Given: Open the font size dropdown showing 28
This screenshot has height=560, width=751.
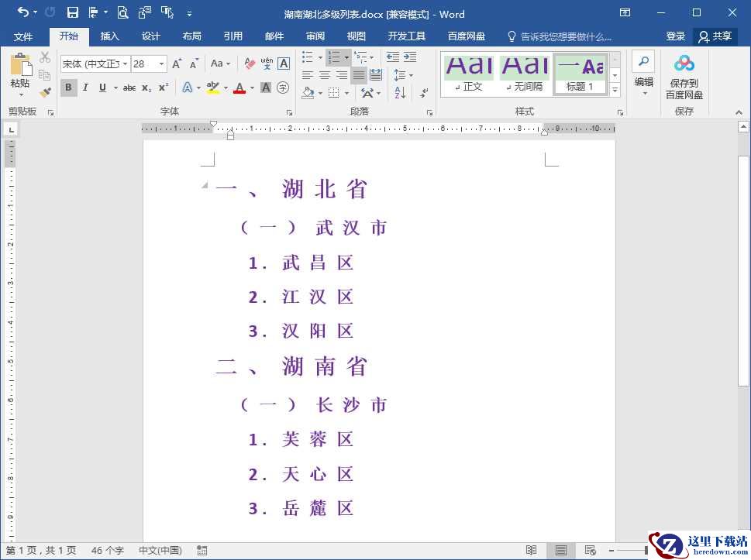Looking at the screenshot, I should 162,64.
